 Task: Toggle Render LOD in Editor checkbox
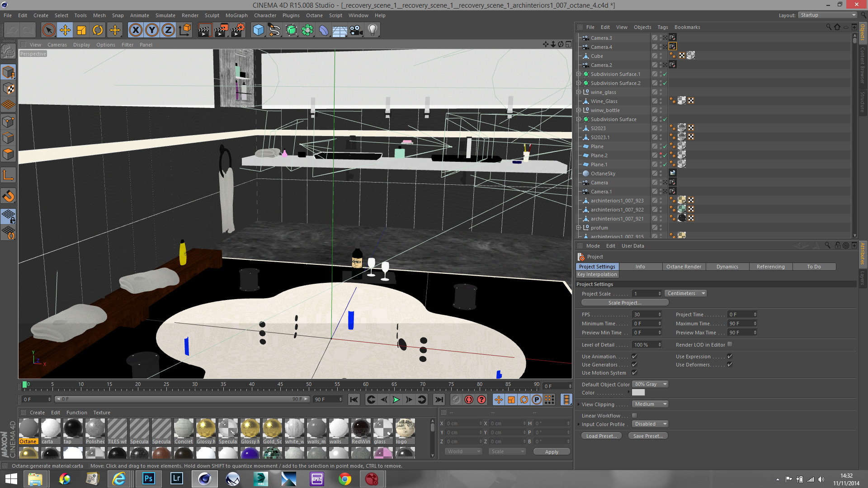tap(730, 345)
